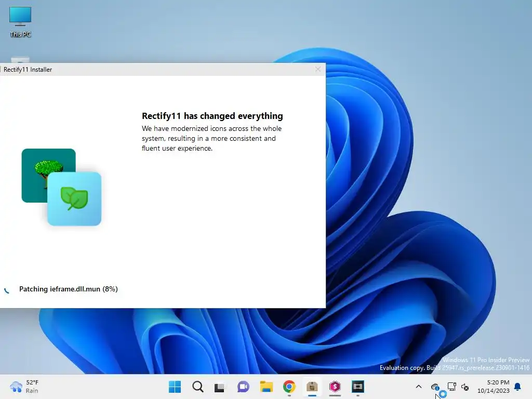Open weather widget showing 52°F Rain
This screenshot has height=399, width=532.
tap(24, 387)
